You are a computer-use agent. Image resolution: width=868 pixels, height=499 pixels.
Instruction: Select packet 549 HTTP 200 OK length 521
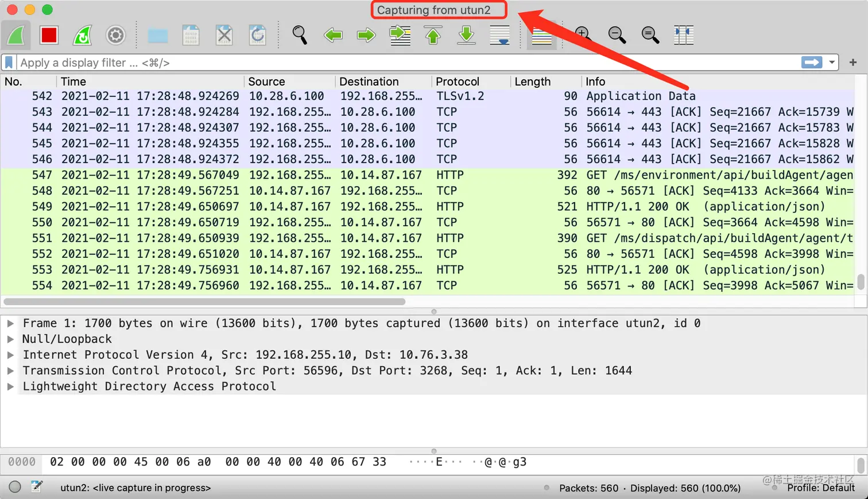pos(427,207)
